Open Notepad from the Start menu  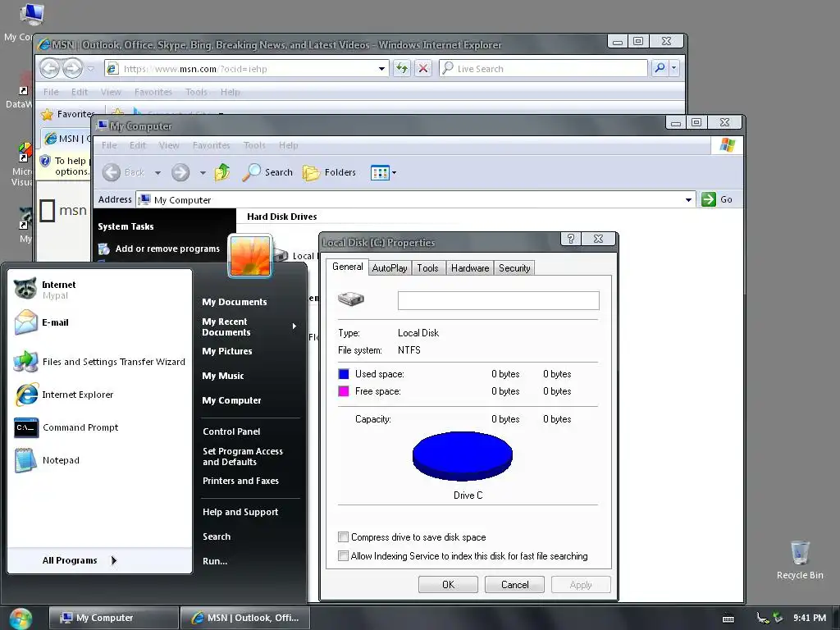point(47,460)
